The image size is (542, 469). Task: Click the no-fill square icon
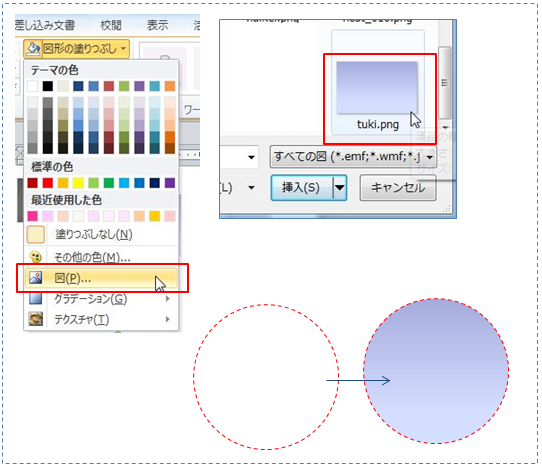pos(36,235)
